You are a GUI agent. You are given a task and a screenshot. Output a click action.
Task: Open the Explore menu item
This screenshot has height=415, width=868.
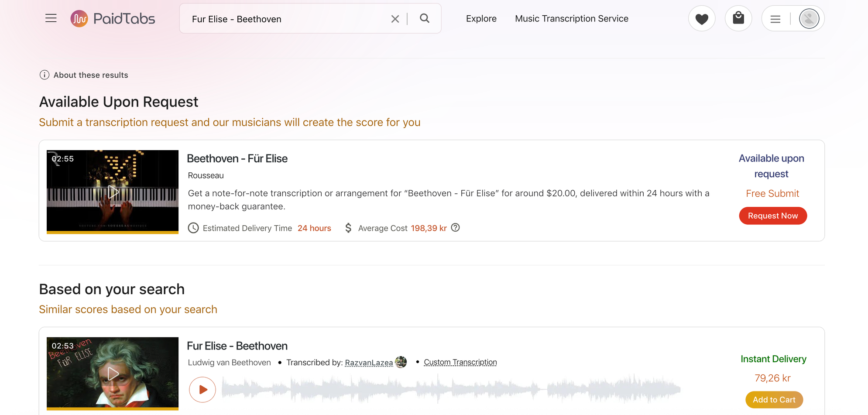(481, 19)
